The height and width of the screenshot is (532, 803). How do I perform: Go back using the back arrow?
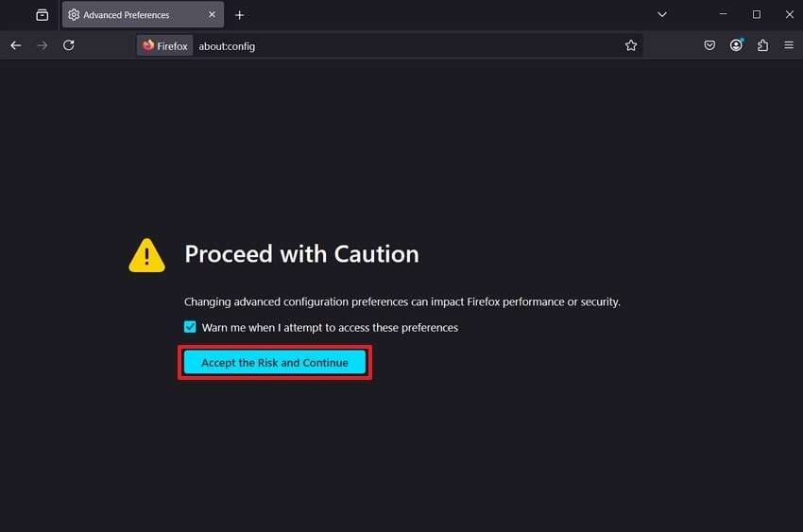tap(16, 45)
